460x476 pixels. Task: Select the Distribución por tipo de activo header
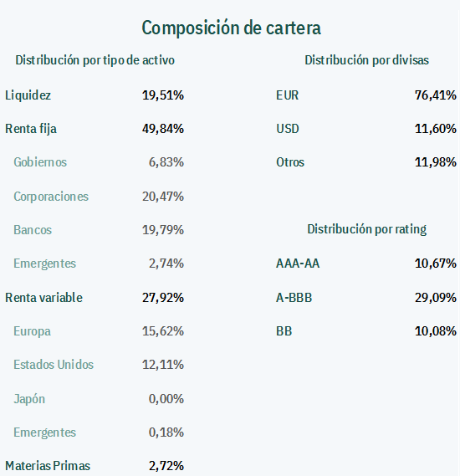click(95, 60)
